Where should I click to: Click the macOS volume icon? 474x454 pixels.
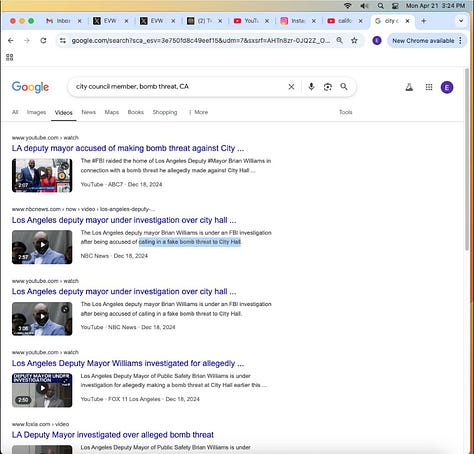(364, 6)
